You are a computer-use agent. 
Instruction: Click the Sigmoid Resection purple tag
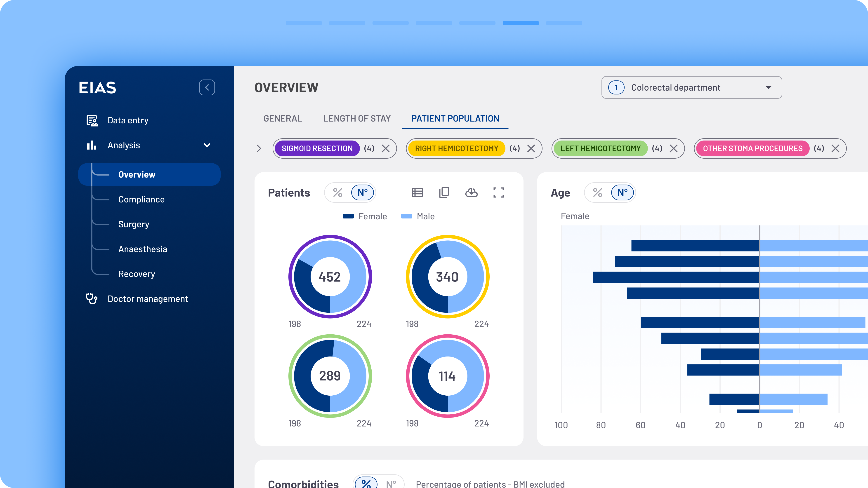(x=317, y=148)
